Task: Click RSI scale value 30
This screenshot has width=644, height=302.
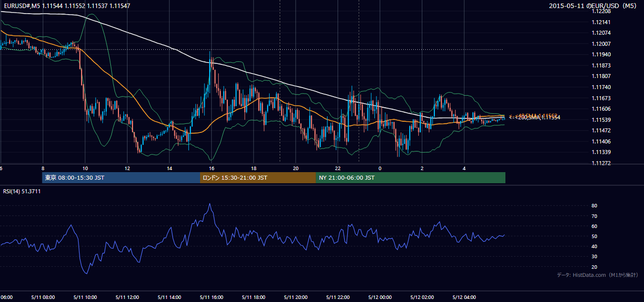Action: [595, 257]
